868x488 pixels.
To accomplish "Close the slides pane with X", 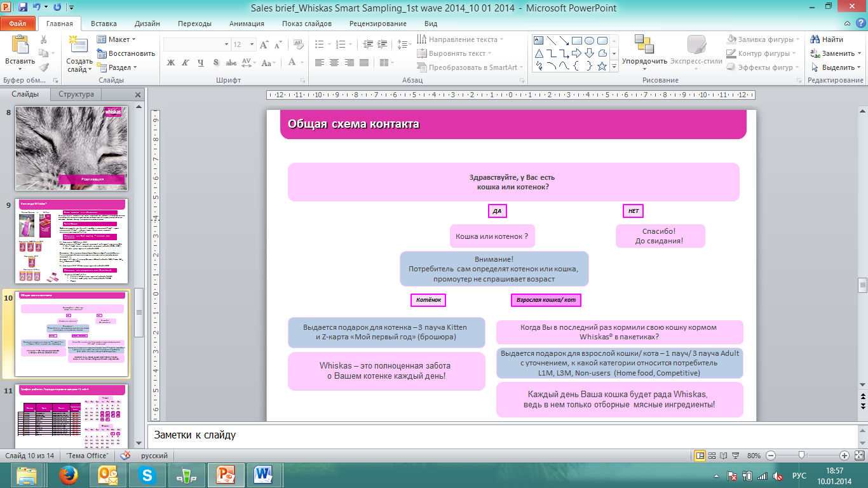I will pos(138,94).
